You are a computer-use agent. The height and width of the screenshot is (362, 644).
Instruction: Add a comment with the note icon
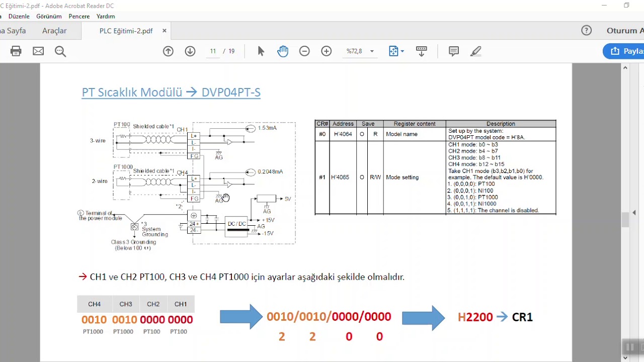[454, 51]
